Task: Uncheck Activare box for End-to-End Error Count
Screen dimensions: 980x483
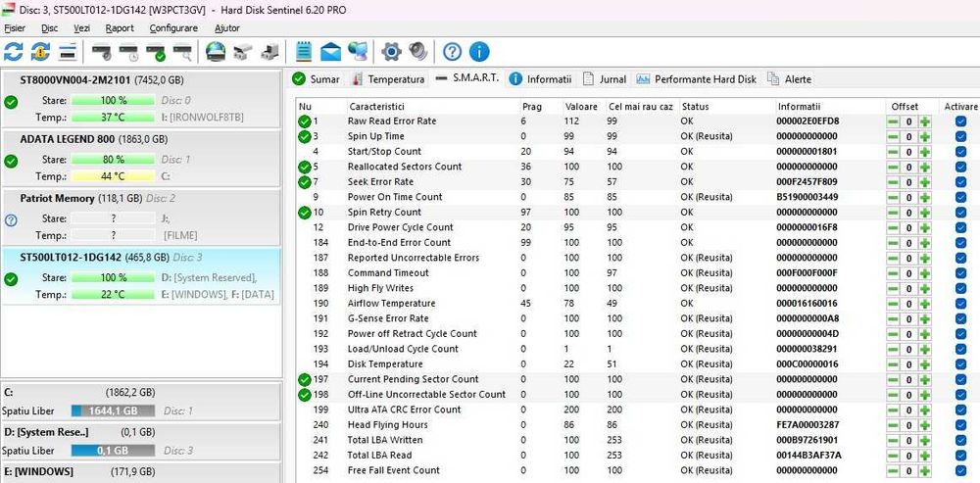Action: tap(960, 243)
